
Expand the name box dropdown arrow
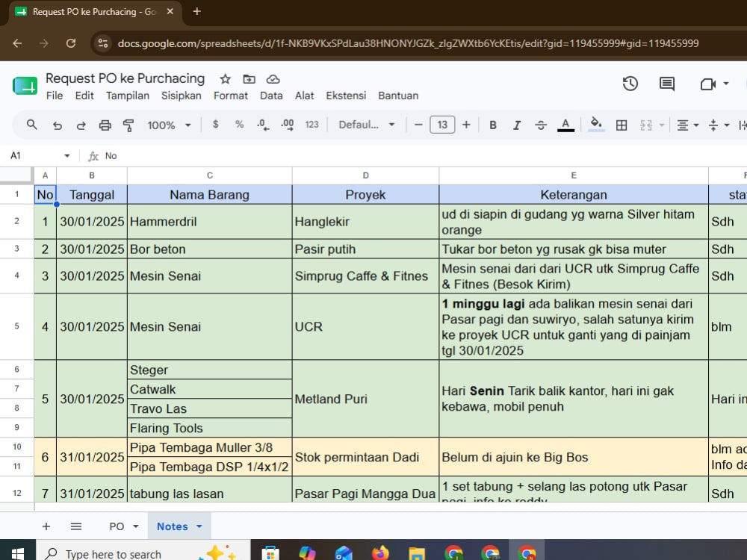tap(66, 156)
